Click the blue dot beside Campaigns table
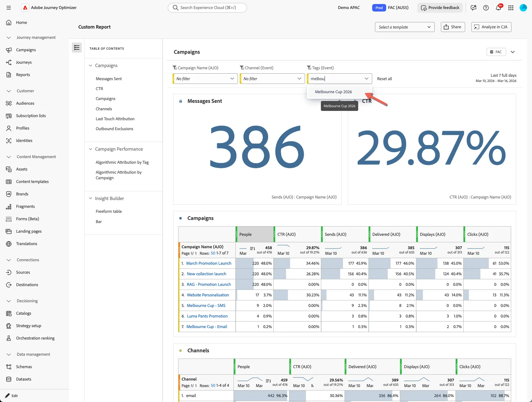 pyautogui.click(x=180, y=218)
